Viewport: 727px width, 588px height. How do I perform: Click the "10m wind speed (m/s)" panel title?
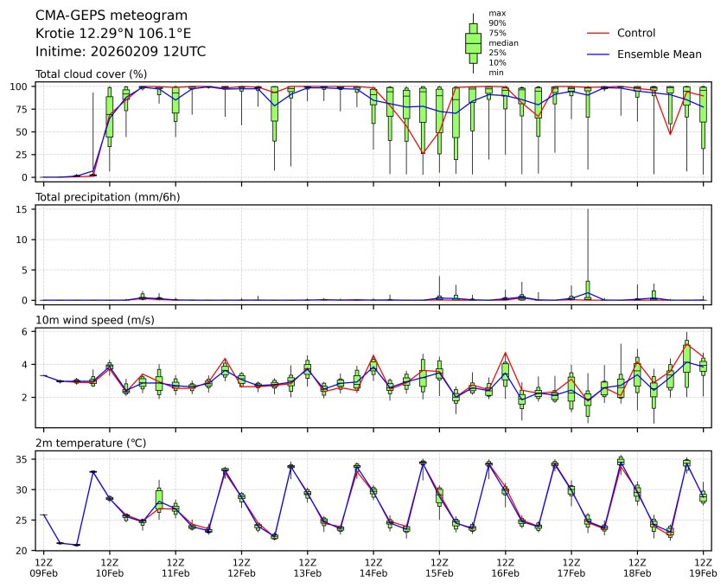click(90, 320)
